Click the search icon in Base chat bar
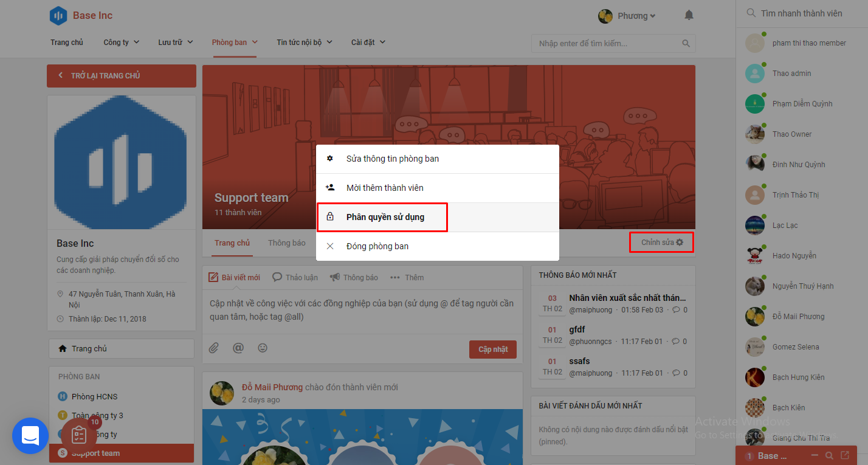This screenshot has width=868, height=465. pos(830,456)
